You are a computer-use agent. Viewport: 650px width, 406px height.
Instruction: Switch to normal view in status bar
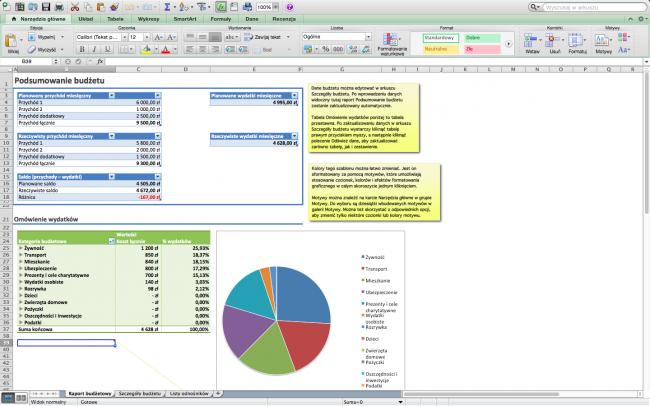tap(8, 398)
